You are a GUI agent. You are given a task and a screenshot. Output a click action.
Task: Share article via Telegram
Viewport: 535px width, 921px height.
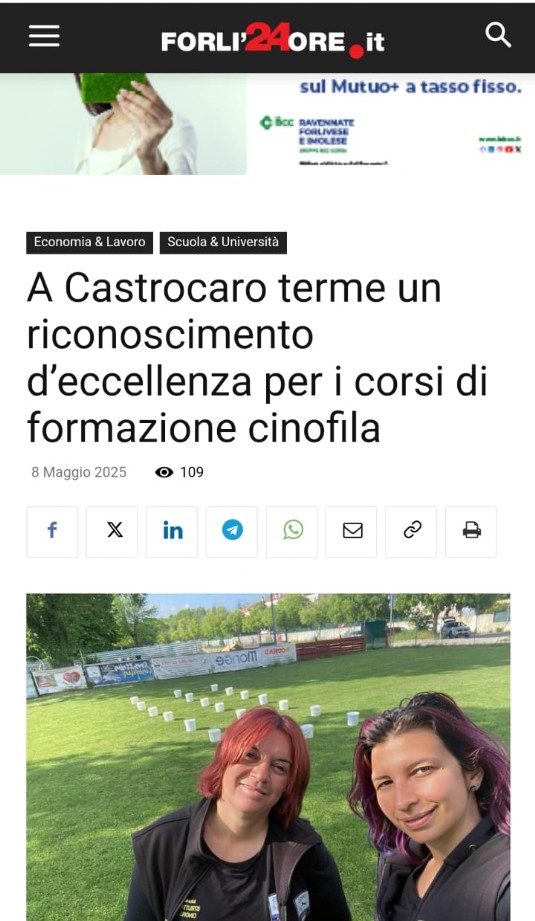(232, 532)
